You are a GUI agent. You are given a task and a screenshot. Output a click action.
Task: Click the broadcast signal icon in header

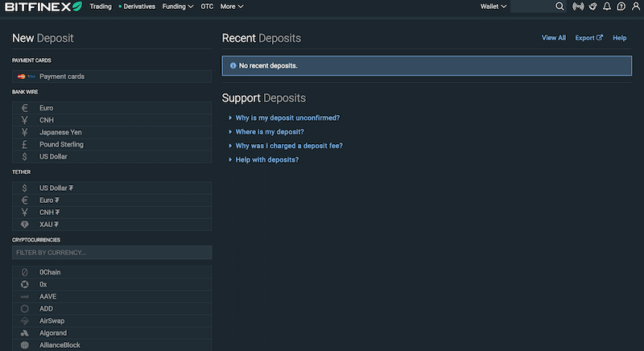point(578,6)
